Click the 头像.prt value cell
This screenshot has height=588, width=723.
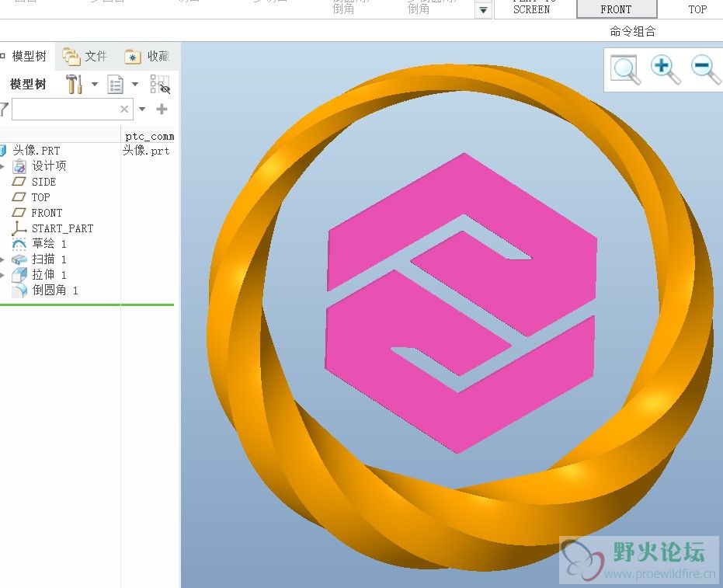146,151
